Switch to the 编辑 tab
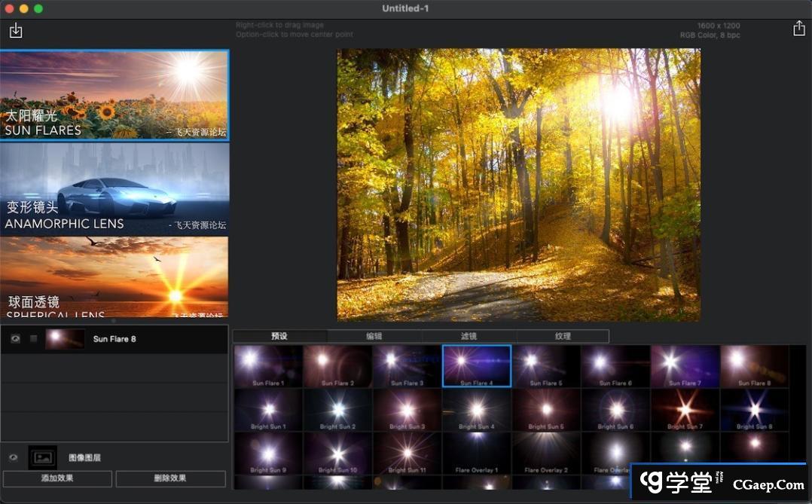Viewport: 812px width, 504px height. pyautogui.click(x=374, y=336)
